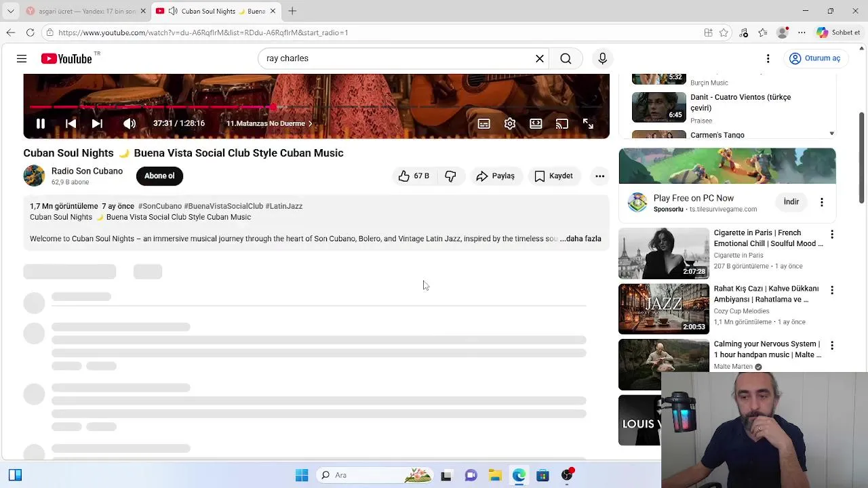
Task: Mute the video player volume
Action: [x=130, y=123]
